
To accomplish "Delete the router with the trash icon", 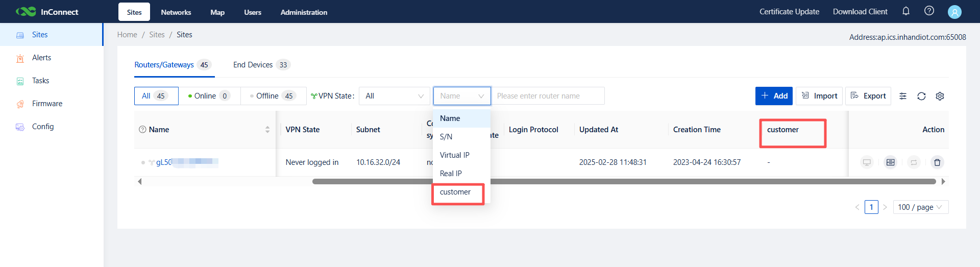I will 937,162.
